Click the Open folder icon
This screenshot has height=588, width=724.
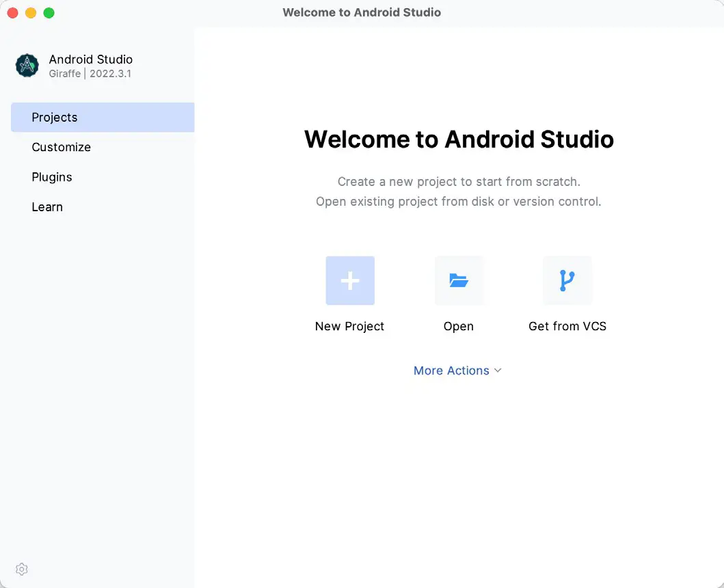(459, 280)
